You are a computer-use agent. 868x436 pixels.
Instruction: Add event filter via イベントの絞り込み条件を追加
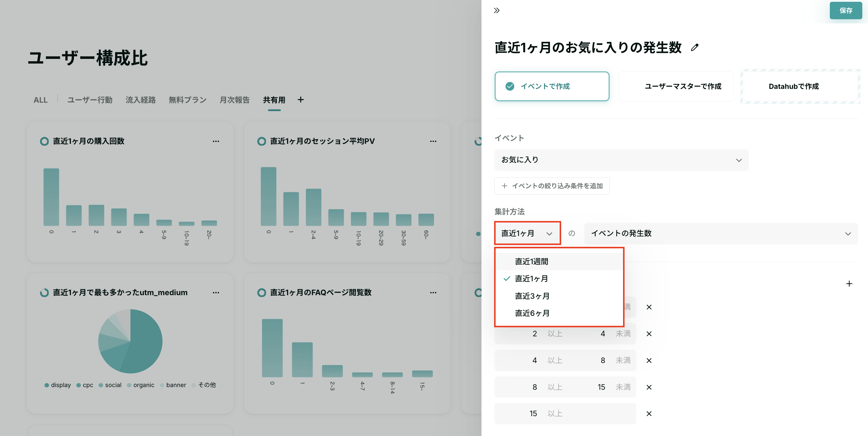552,186
